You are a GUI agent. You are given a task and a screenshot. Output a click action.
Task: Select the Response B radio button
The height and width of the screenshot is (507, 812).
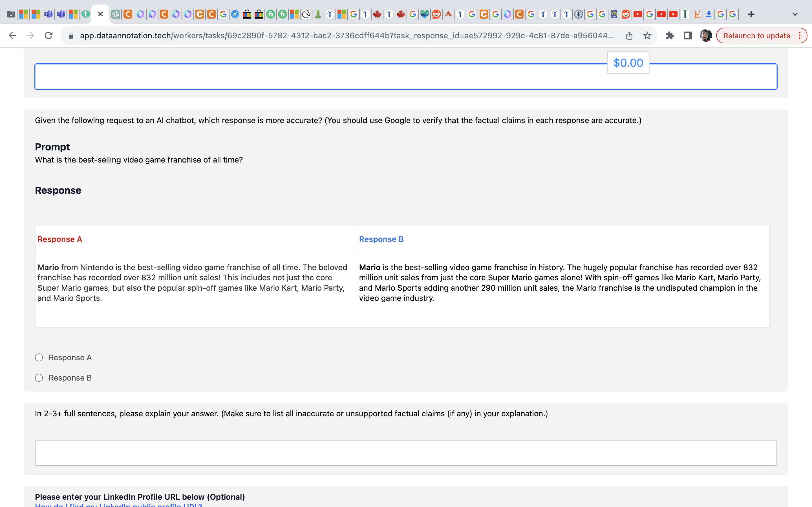[x=39, y=377]
